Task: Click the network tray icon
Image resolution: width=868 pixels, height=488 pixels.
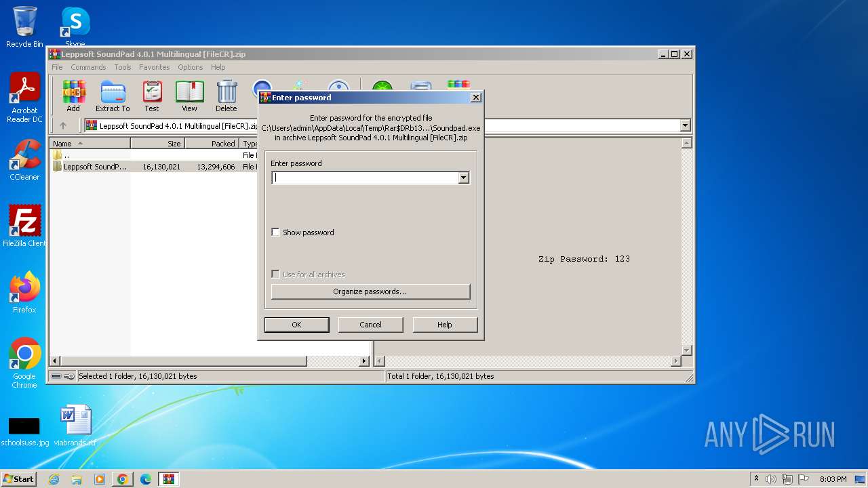Action: pyautogui.click(x=787, y=479)
